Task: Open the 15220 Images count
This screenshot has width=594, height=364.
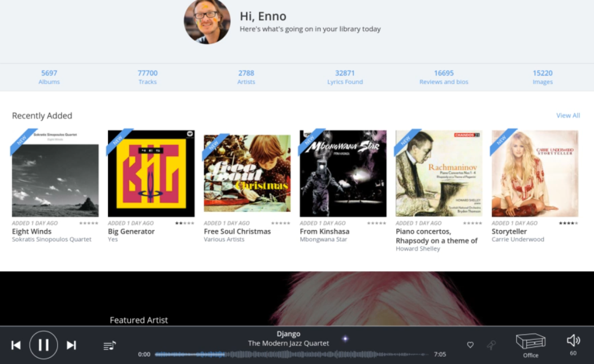Action: point(543,77)
